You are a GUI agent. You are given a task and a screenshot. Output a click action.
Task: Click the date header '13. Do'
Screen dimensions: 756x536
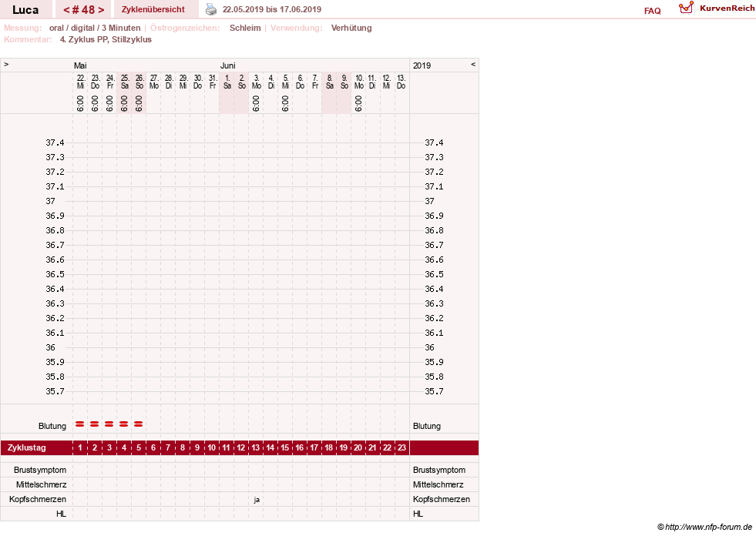tap(402, 82)
